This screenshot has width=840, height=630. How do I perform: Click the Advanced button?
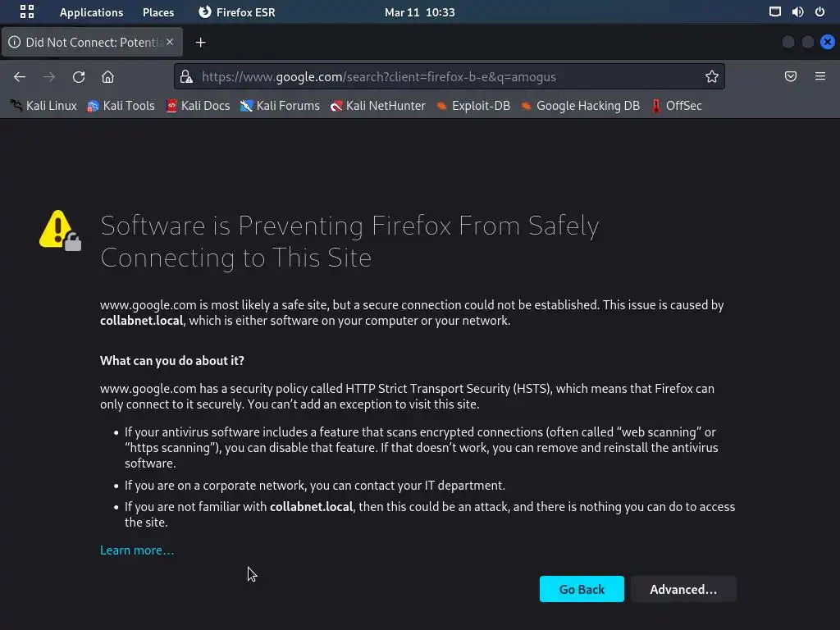tap(683, 589)
